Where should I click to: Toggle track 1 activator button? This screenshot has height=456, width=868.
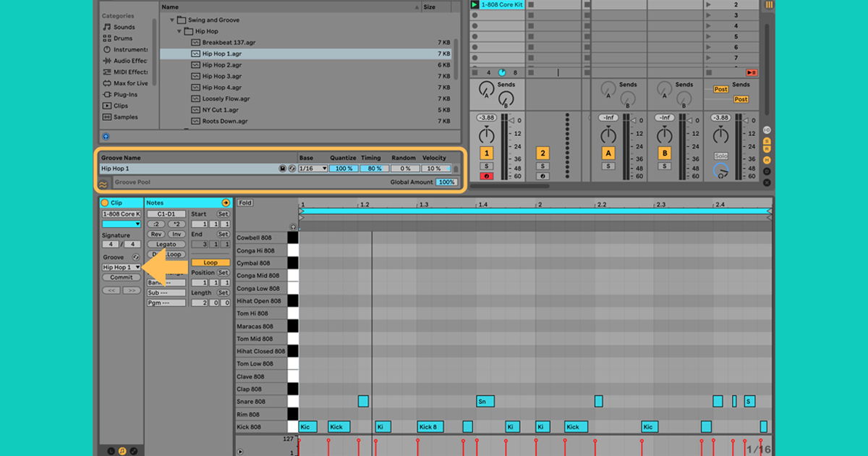[x=487, y=153]
